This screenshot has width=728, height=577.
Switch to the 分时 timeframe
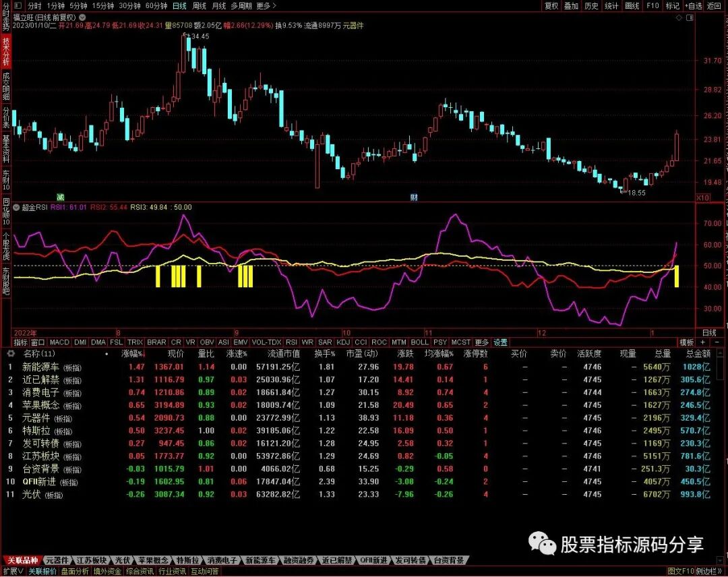[34, 6]
